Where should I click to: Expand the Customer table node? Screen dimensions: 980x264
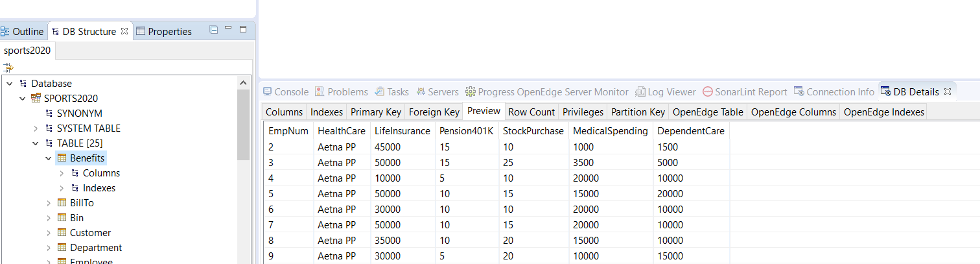pyautogui.click(x=49, y=233)
